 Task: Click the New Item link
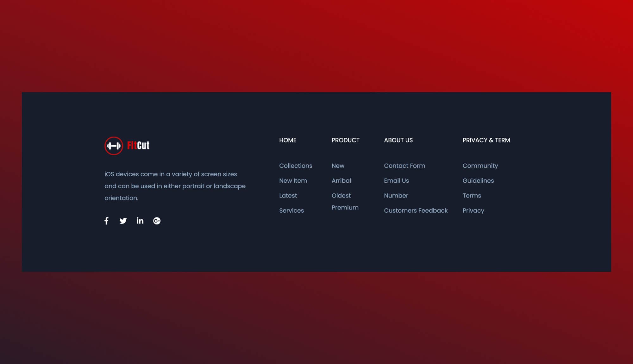293,180
